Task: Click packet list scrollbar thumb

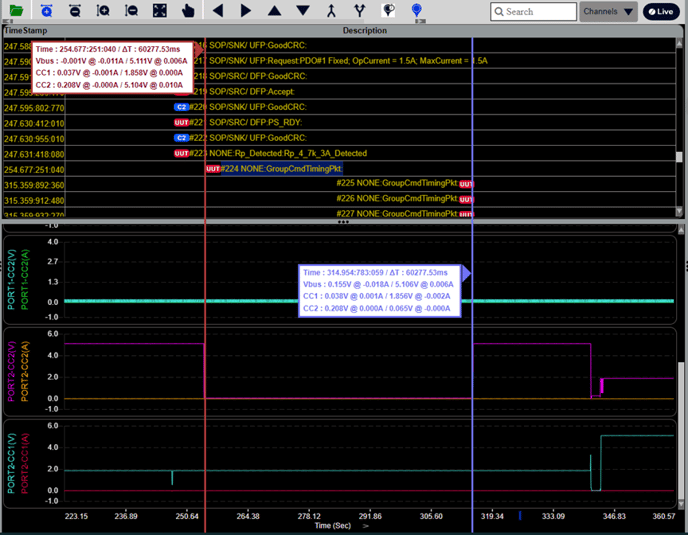Action: (679, 157)
